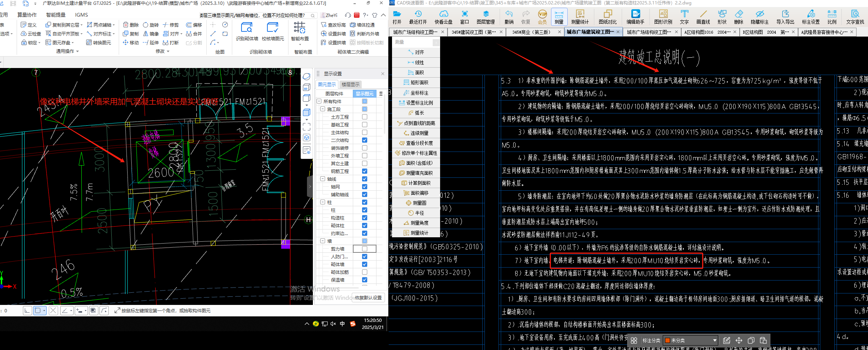Click 文字查找 text search in CAD viewer

pyautogui.click(x=855, y=17)
